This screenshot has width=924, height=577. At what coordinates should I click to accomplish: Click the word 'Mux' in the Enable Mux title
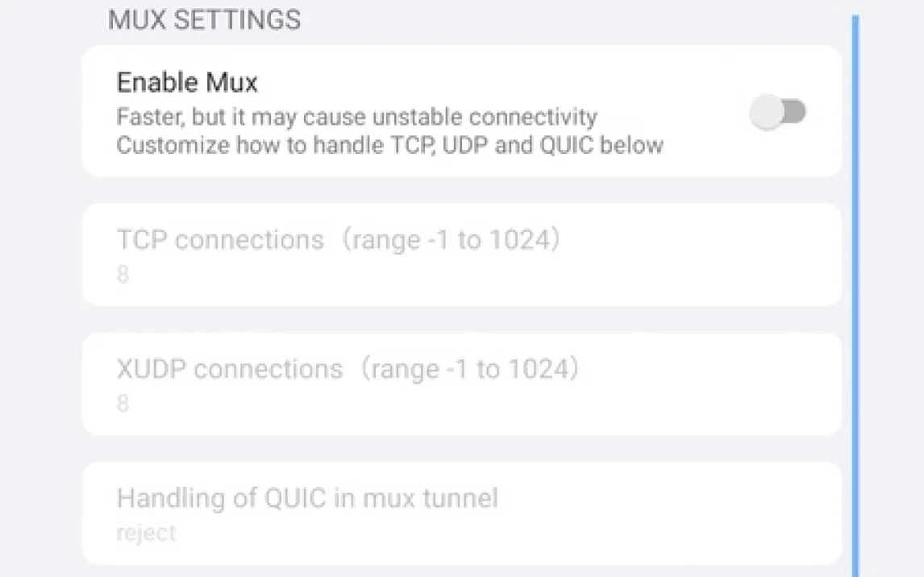click(x=231, y=82)
